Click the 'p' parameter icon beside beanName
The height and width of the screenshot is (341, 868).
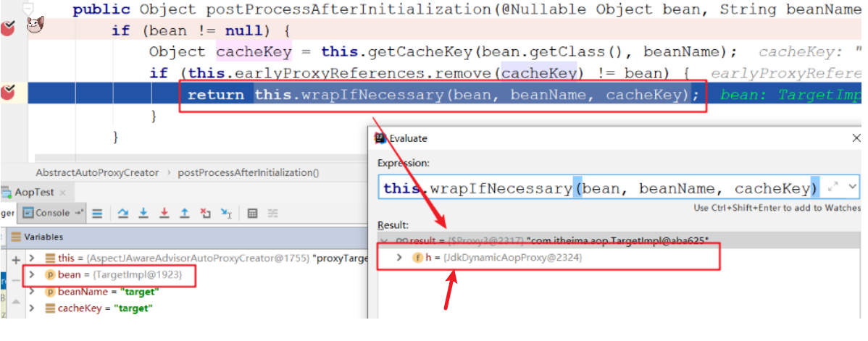(50, 292)
